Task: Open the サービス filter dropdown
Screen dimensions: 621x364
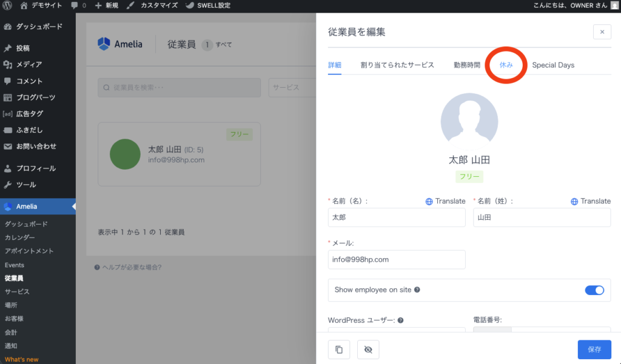Action: pyautogui.click(x=292, y=87)
